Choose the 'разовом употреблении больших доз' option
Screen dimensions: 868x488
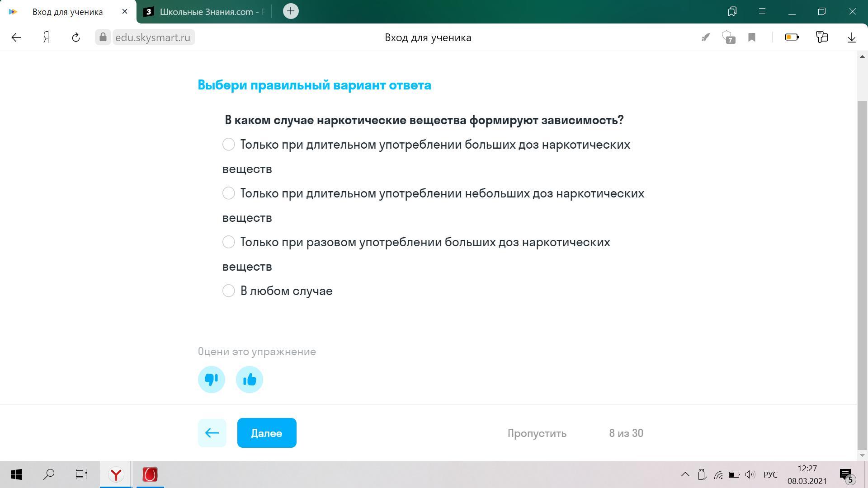[229, 242]
